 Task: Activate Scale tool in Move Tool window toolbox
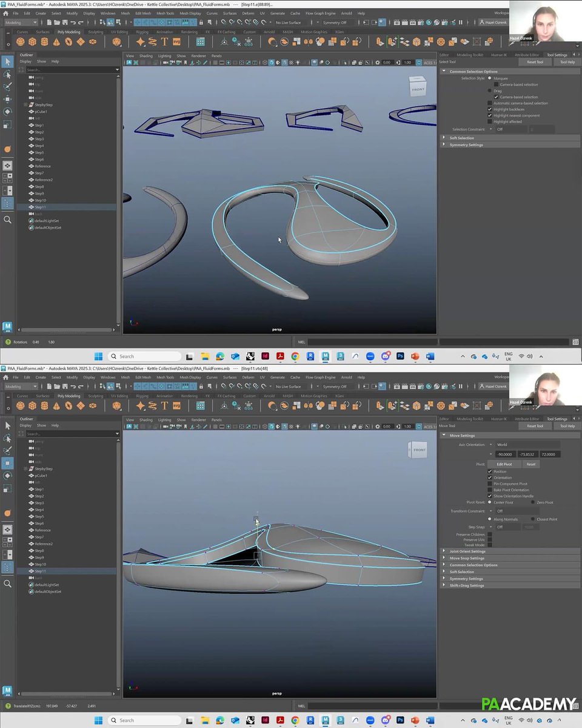coord(7,488)
